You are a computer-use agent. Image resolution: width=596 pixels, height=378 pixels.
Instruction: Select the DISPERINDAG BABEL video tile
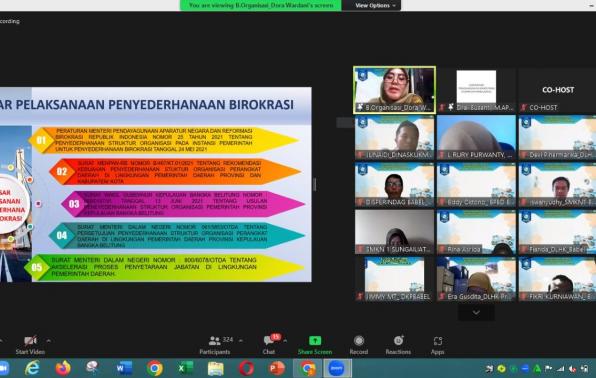[x=395, y=185]
